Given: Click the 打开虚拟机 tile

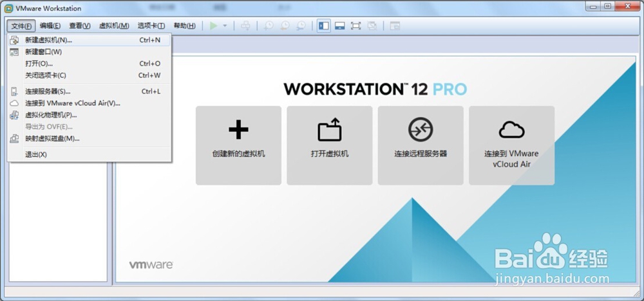Looking at the screenshot, I should tap(330, 145).
